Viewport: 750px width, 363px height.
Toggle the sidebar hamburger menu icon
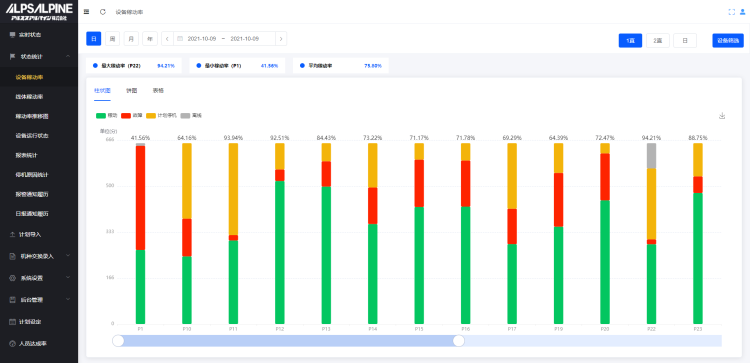click(x=86, y=12)
